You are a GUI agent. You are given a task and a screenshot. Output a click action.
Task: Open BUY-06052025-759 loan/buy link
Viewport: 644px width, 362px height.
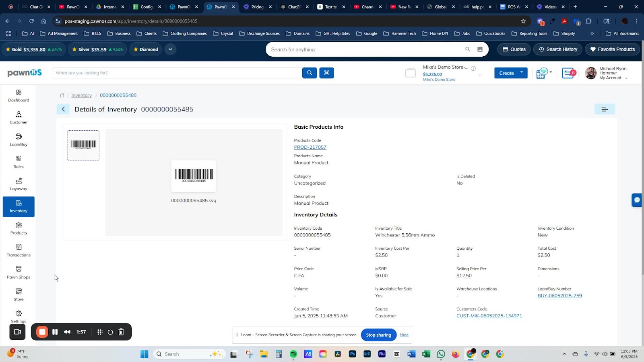pos(559,296)
